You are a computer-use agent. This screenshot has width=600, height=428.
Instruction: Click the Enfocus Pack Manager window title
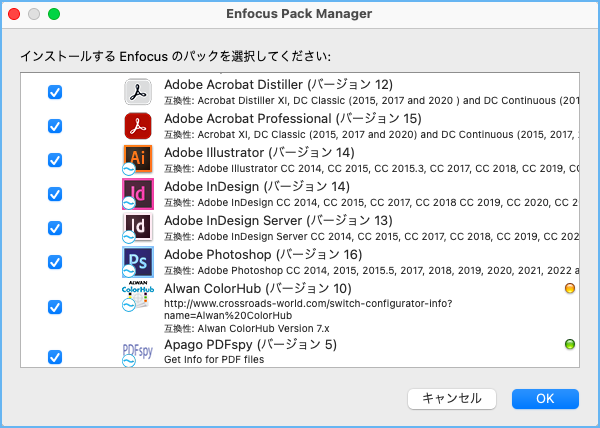[x=299, y=14]
